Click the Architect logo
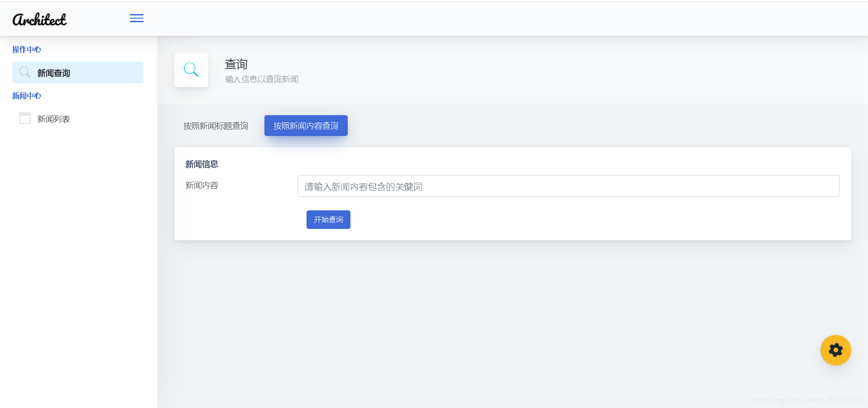Viewport: 868px width, 408px height. point(39,19)
